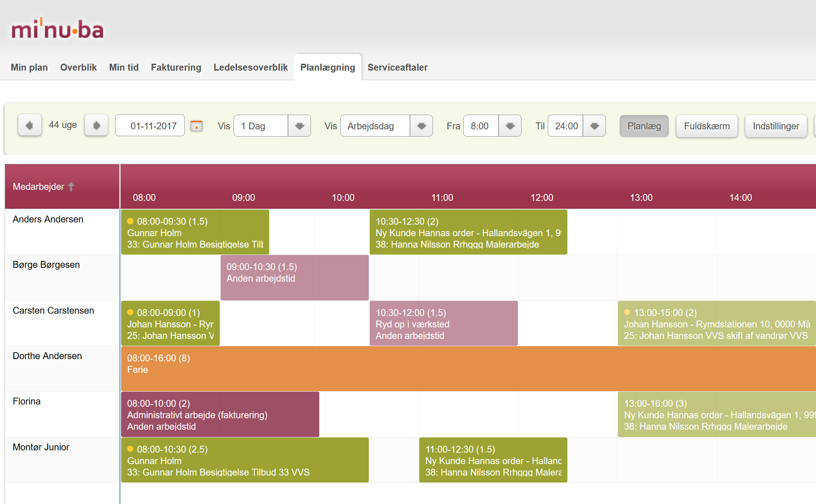Open the Serviceaftaler tab
816x504 pixels.
click(398, 67)
